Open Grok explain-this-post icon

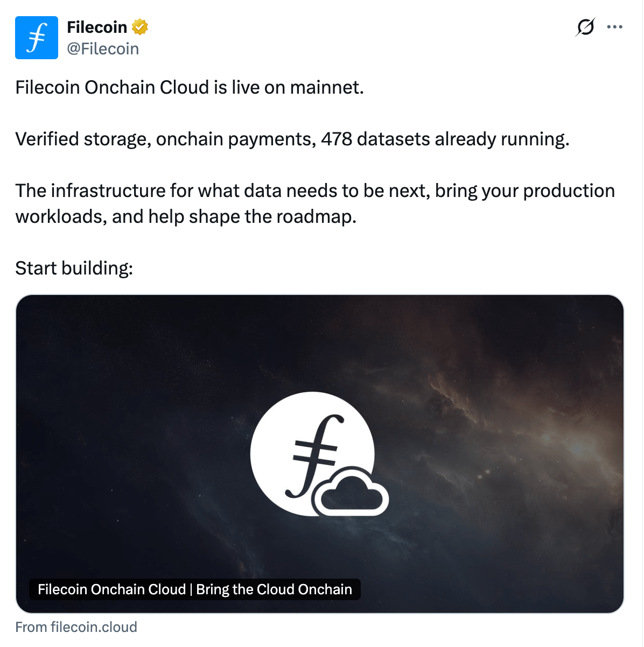point(585,27)
